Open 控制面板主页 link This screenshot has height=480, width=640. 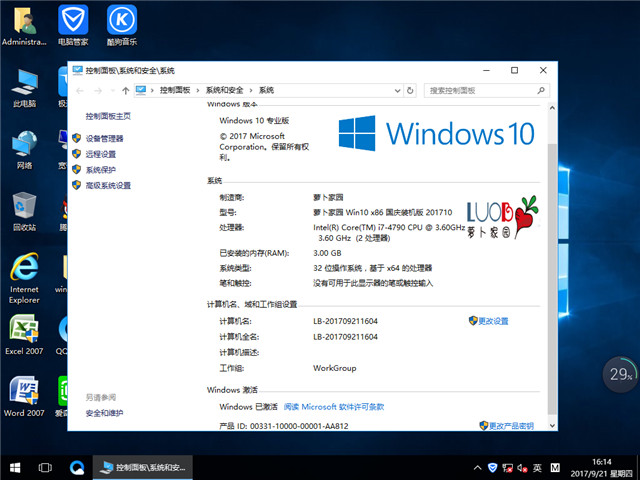(108, 116)
